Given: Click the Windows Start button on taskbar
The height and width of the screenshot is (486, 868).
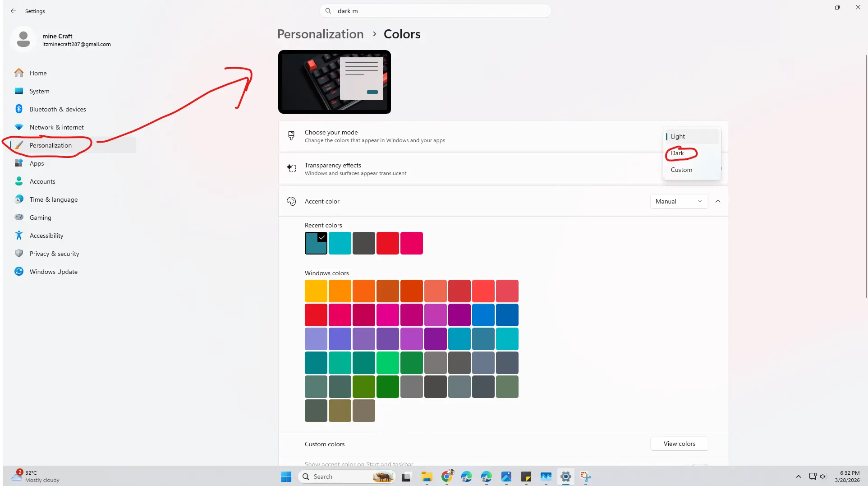Looking at the screenshot, I should click(286, 477).
